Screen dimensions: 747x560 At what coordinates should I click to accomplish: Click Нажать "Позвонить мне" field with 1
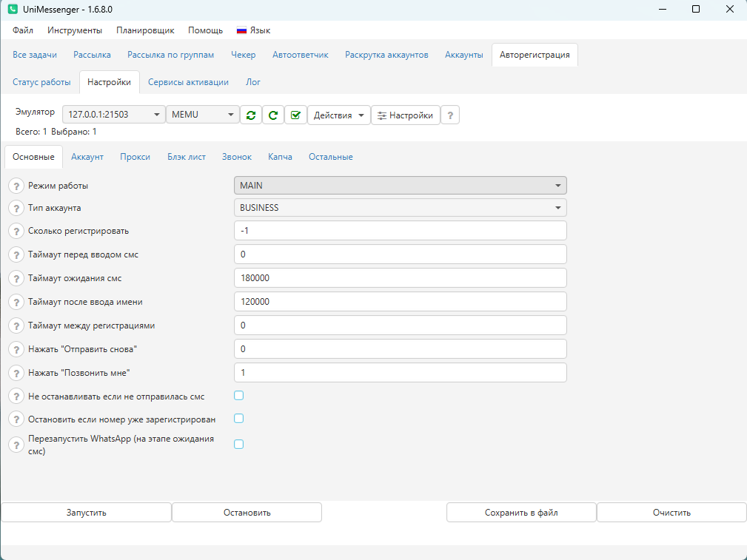coord(401,372)
